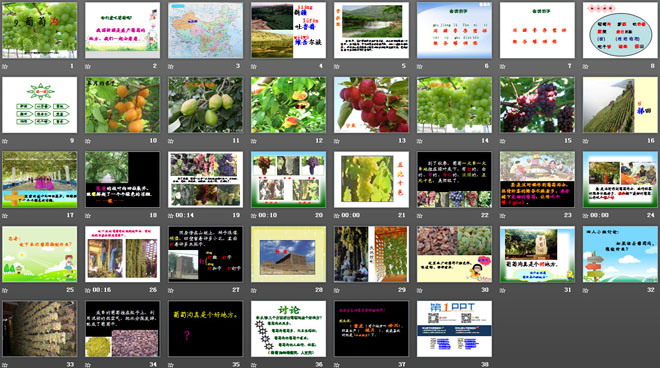660x368 pixels.
Task: Click the animation star icon under slide 30
Action: coord(420,290)
